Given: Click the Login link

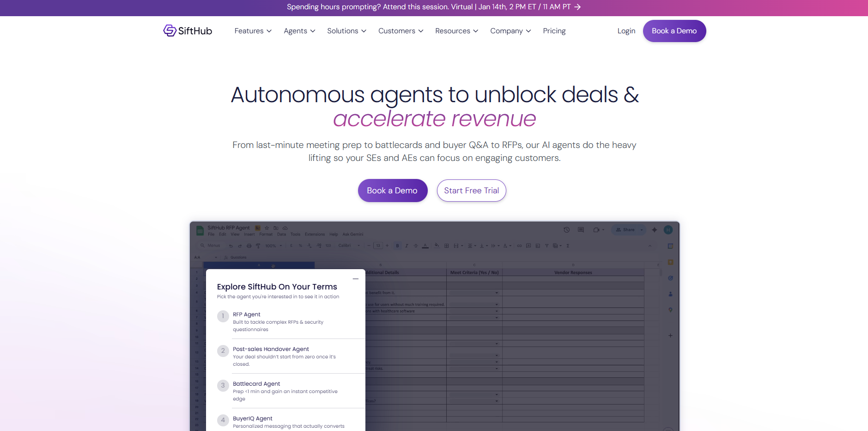Looking at the screenshot, I should (626, 31).
